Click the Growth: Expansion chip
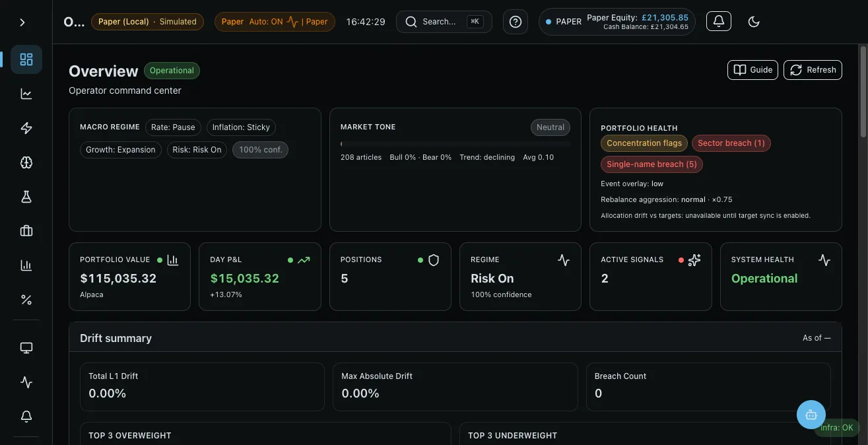The width and height of the screenshot is (868, 445). (x=121, y=150)
